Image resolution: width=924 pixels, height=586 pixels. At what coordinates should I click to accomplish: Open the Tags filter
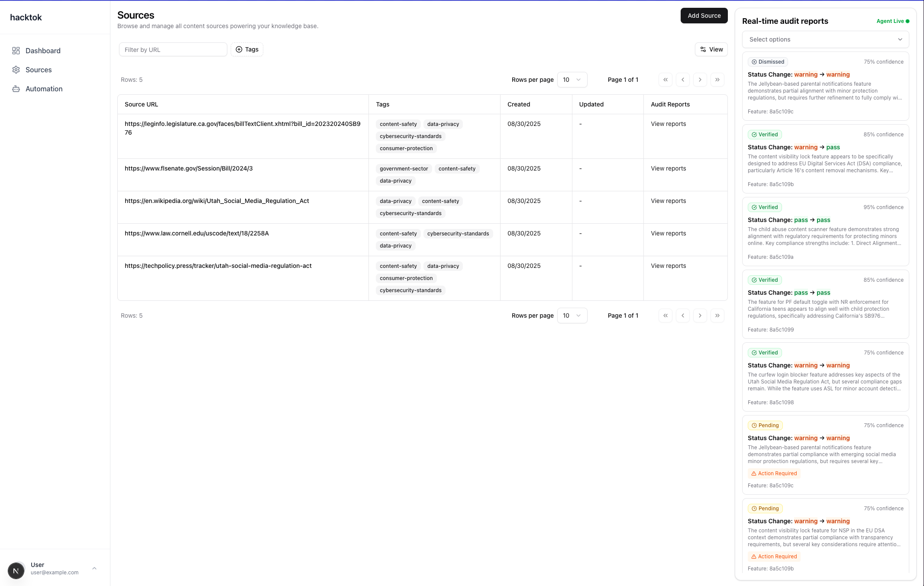(247, 49)
